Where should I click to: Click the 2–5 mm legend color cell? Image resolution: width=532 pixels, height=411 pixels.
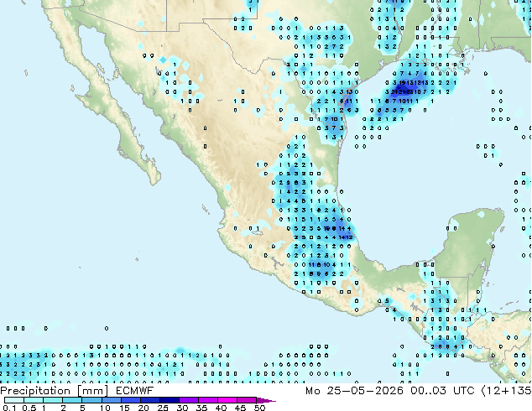click(72, 400)
